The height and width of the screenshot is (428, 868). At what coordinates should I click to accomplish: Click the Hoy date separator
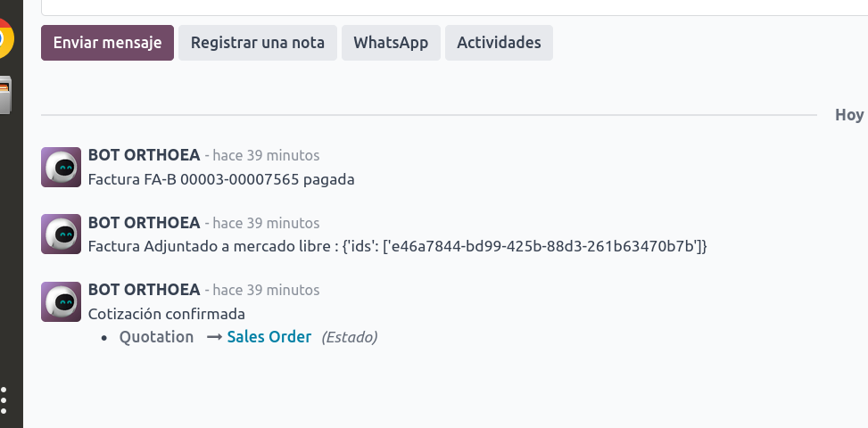[x=849, y=115]
